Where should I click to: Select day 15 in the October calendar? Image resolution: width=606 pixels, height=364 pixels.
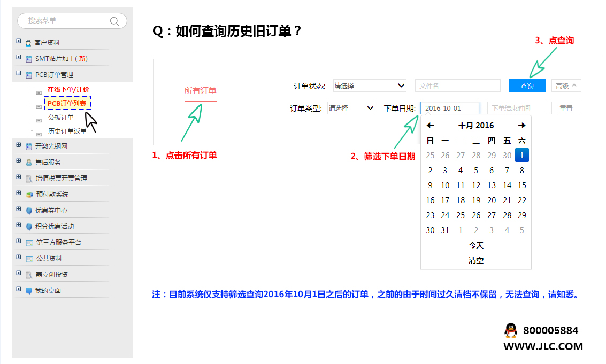521,185
